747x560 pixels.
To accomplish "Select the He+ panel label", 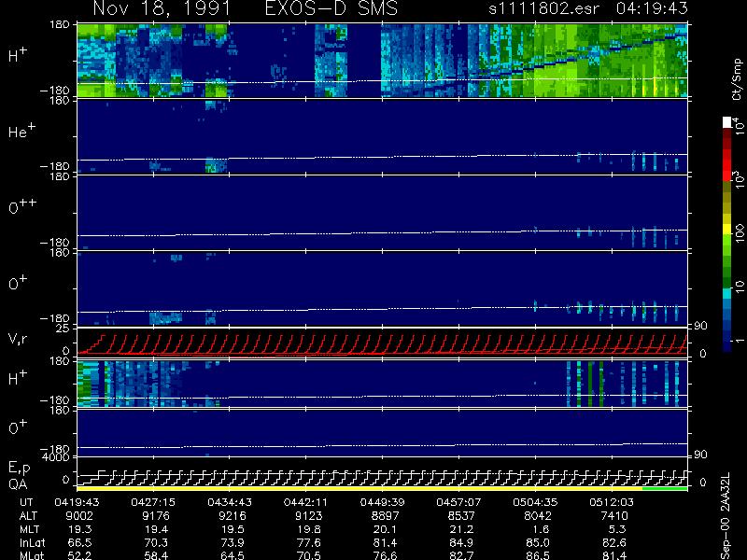I will point(21,131).
